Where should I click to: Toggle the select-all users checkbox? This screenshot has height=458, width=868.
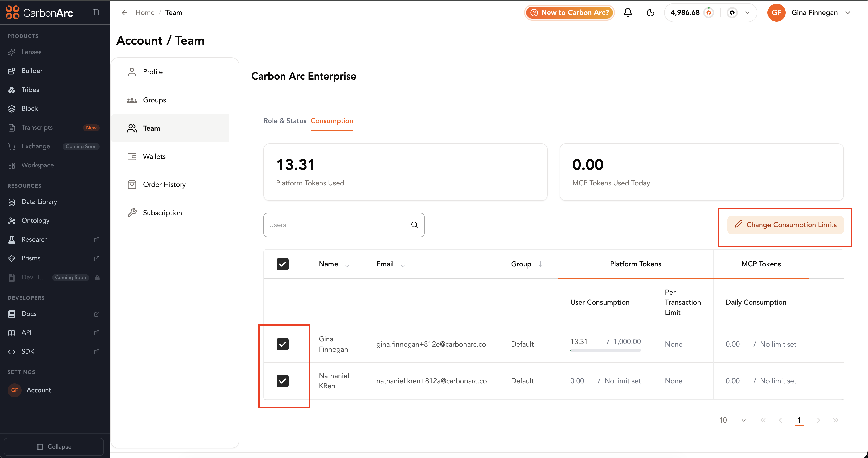[282, 264]
